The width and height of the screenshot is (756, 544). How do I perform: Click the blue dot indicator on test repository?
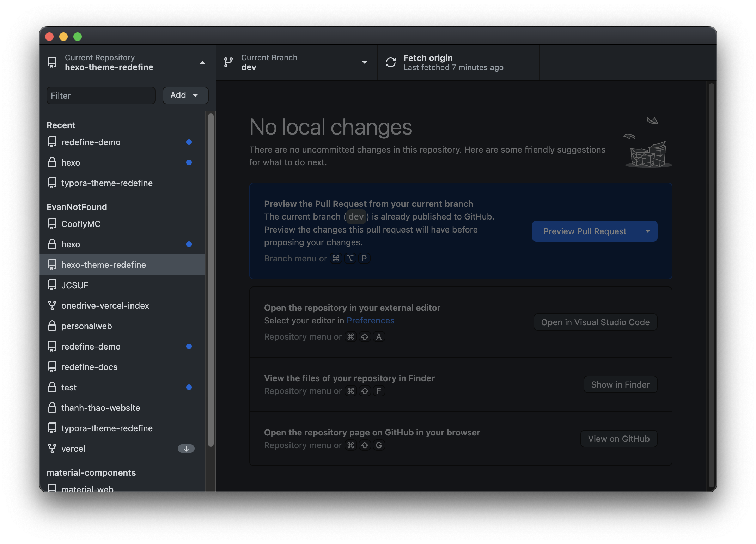coord(190,386)
